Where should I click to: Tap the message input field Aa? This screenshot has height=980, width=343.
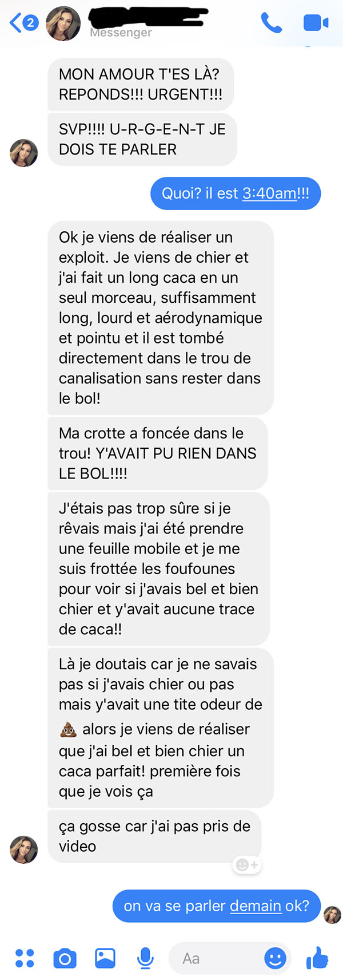[230, 958]
